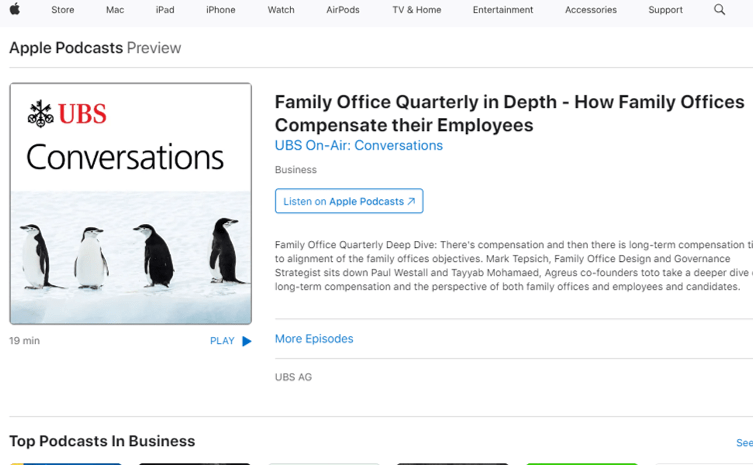Select Watch from the top menu
The image size is (753, 465).
click(x=281, y=10)
